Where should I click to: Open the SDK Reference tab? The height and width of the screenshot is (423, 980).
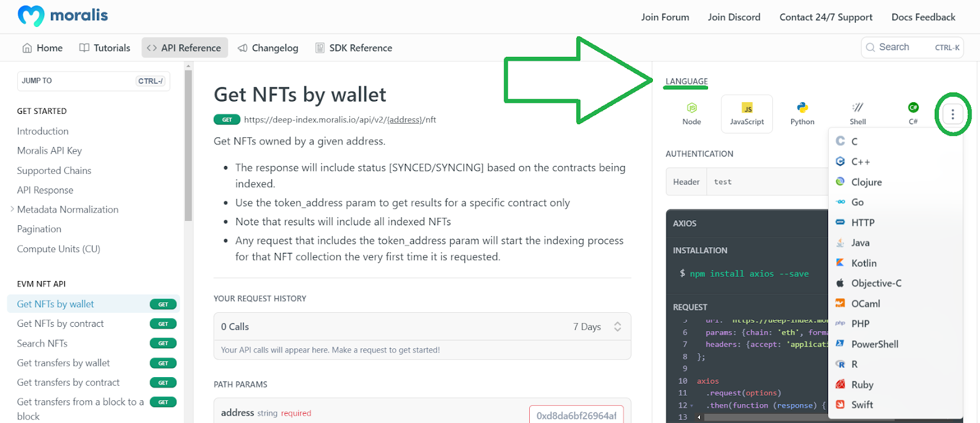pos(353,48)
